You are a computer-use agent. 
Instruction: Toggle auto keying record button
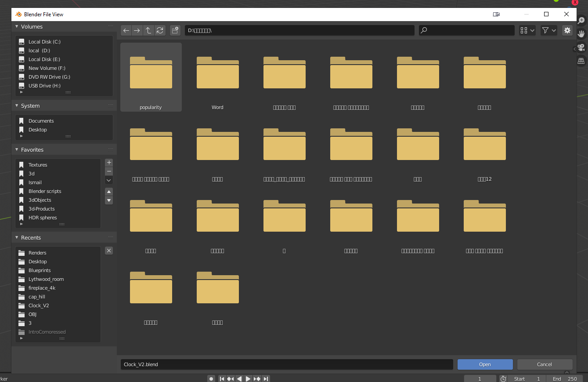[x=211, y=378]
